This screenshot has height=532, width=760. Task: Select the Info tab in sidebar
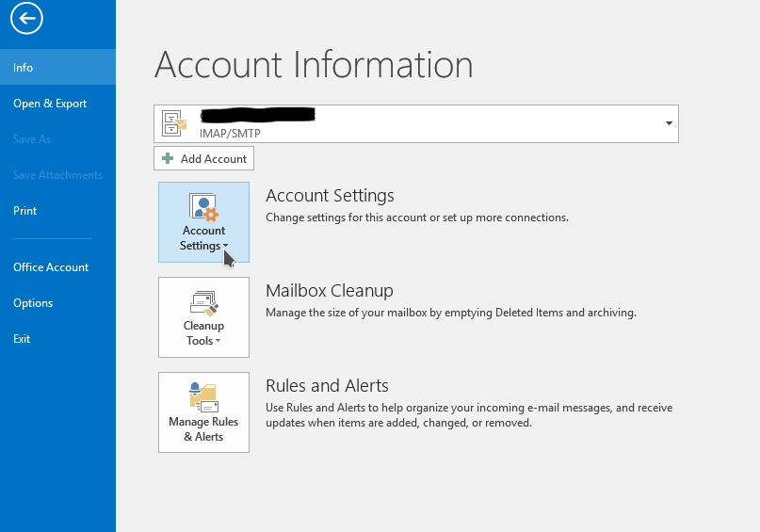coord(24,68)
